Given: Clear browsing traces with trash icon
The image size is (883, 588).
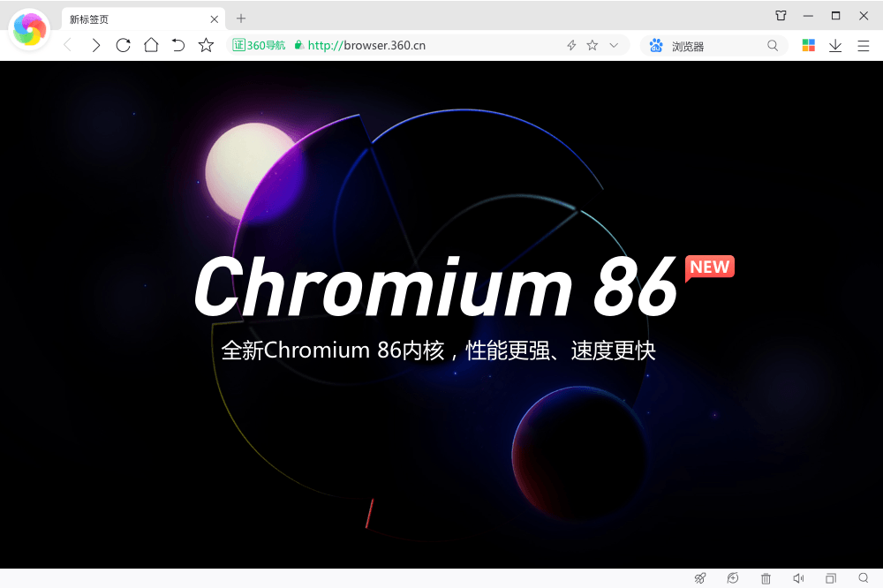Looking at the screenshot, I should pyautogui.click(x=765, y=578).
